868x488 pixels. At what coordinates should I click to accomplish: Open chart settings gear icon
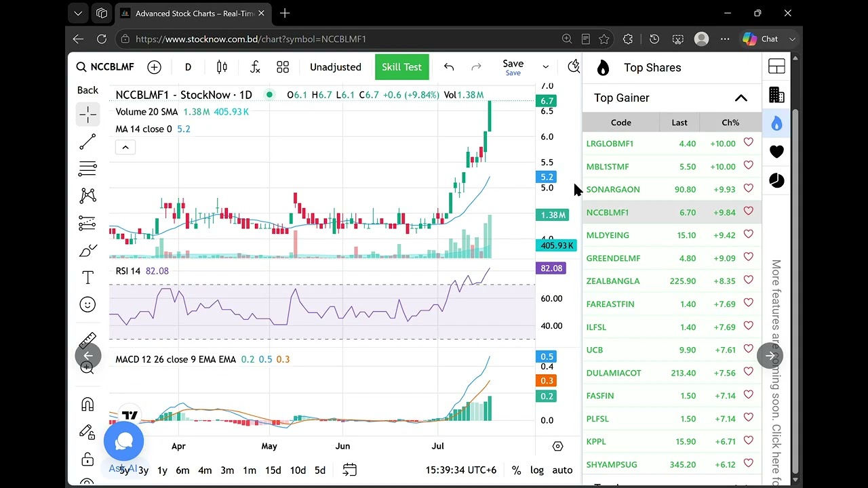tap(557, 446)
